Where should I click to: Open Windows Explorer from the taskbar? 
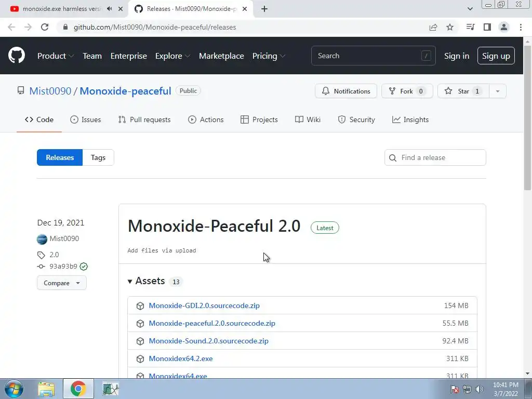46,389
